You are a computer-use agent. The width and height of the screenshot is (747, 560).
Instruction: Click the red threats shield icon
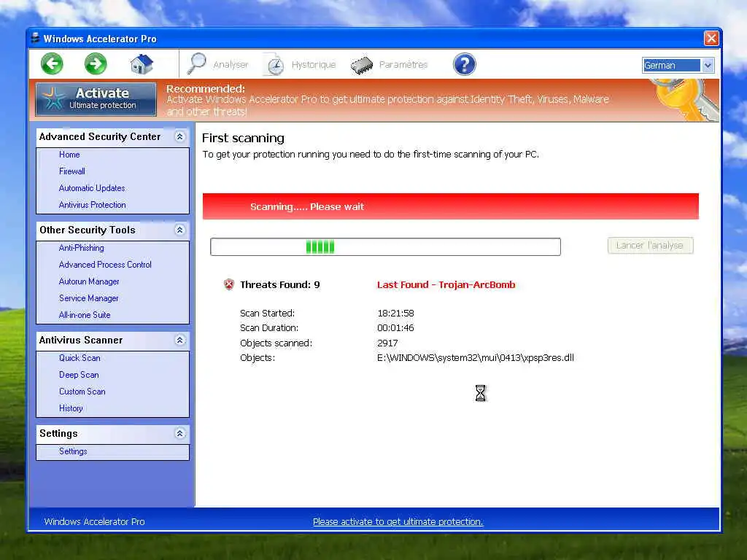tap(229, 285)
